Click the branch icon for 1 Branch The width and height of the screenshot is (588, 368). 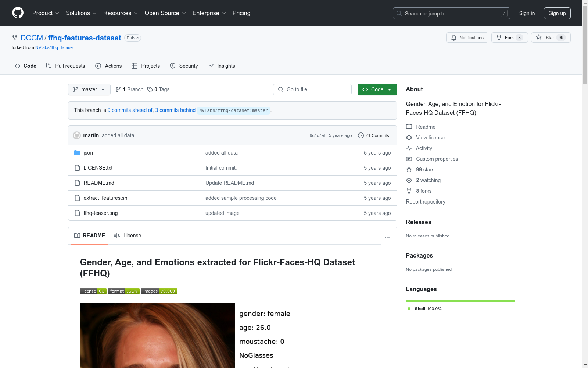pos(118,89)
